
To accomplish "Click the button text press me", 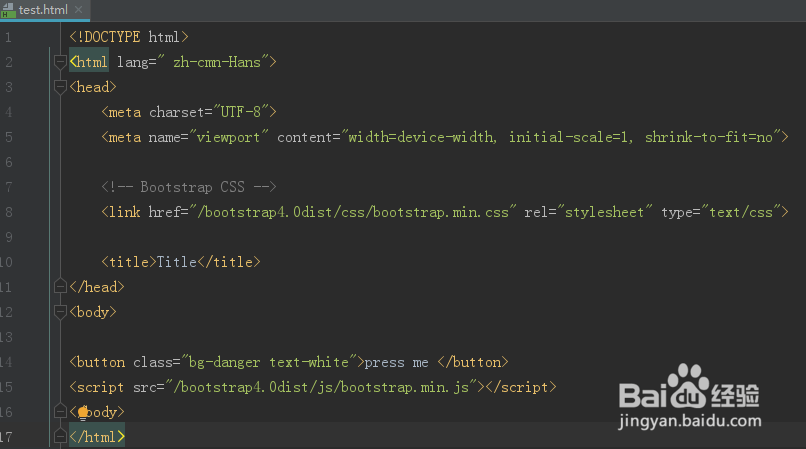I will [x=396, y=362].
